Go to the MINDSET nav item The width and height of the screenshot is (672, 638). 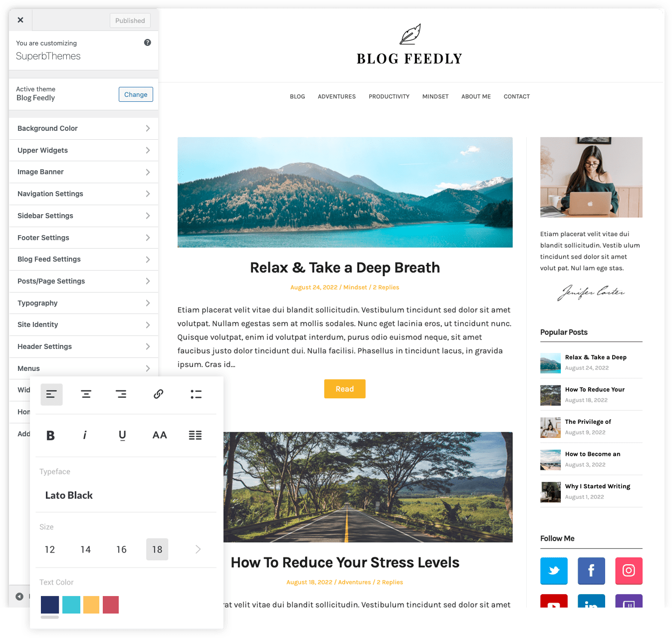tap(436, 96)
